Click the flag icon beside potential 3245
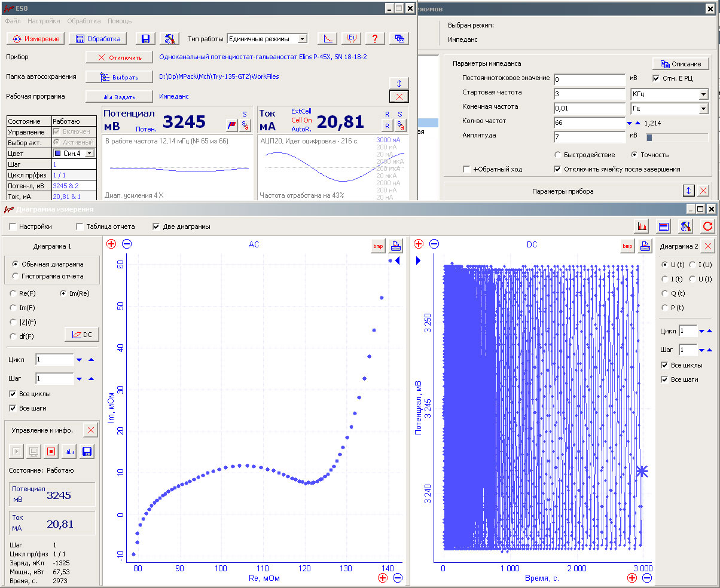This screenshot has width=720, height=588. 231,125
